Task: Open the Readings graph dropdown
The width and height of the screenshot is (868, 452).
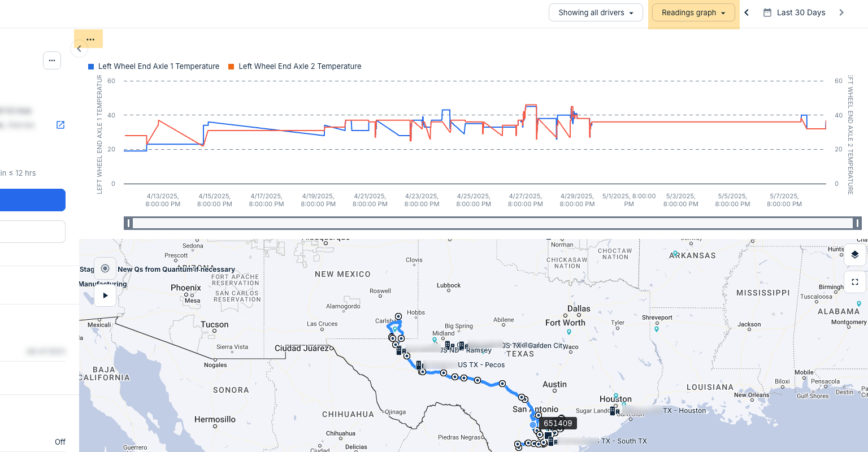Action: pyautogui.click(x=693, y=12)
